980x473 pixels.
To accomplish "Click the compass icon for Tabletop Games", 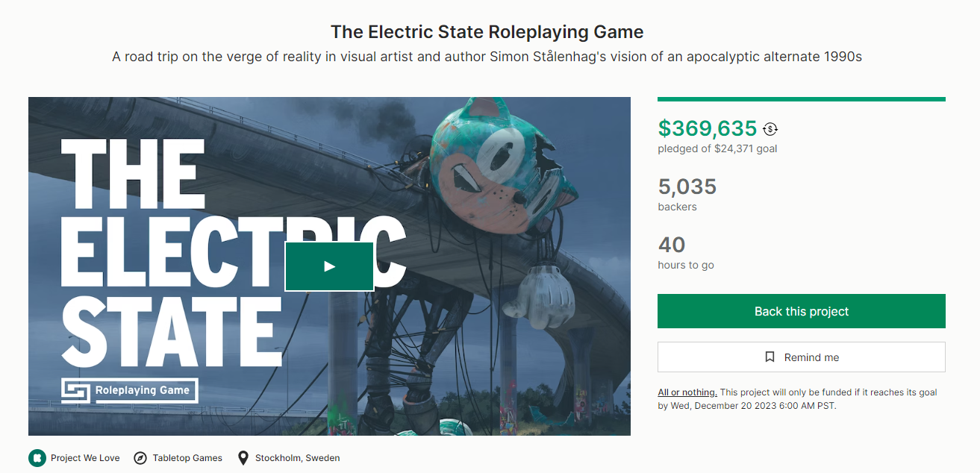I will (140, 458).
